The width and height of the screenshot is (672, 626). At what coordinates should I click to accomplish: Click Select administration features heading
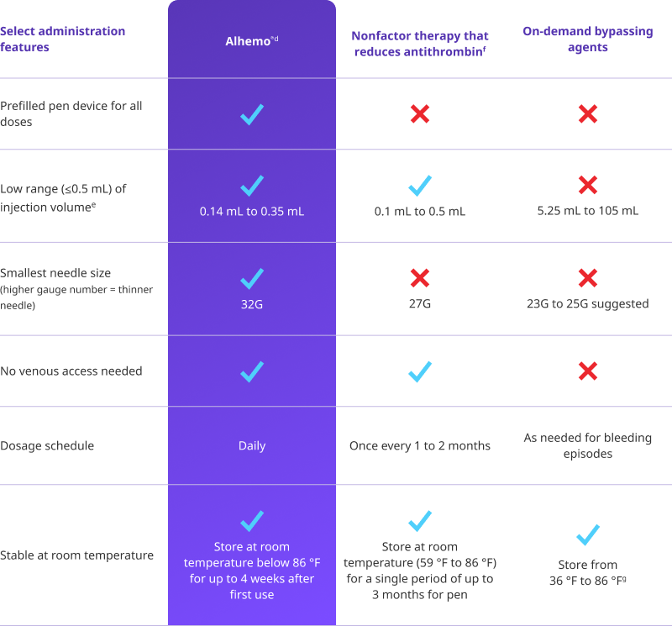point(62,39)
